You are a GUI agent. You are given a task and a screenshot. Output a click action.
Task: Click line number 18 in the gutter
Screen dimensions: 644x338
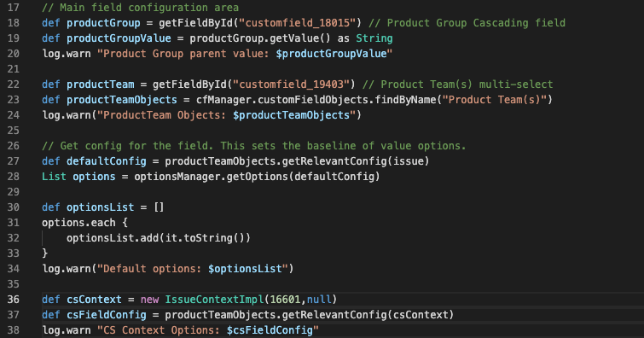point(13,22)
